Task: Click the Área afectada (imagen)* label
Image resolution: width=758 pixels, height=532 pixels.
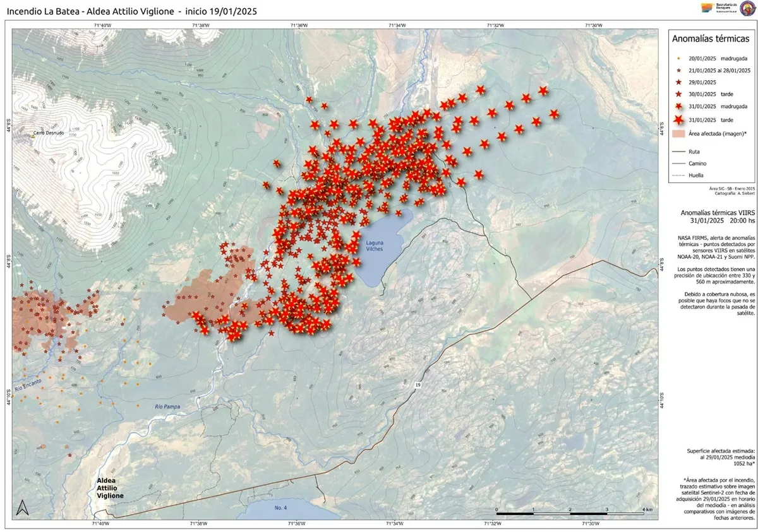Action: coord(718,133)
